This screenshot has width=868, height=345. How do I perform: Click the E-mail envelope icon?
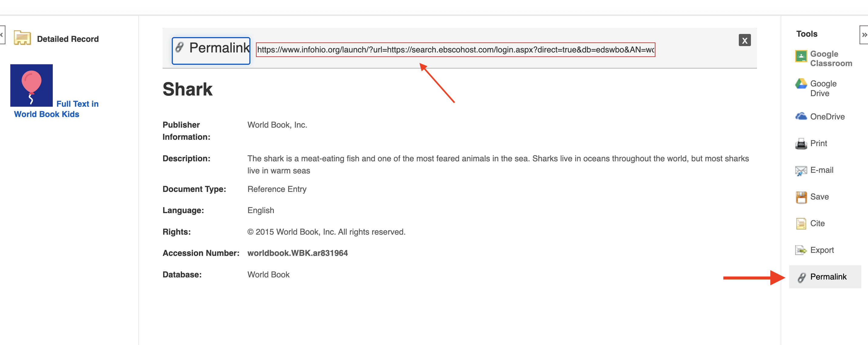pos(801,170)
